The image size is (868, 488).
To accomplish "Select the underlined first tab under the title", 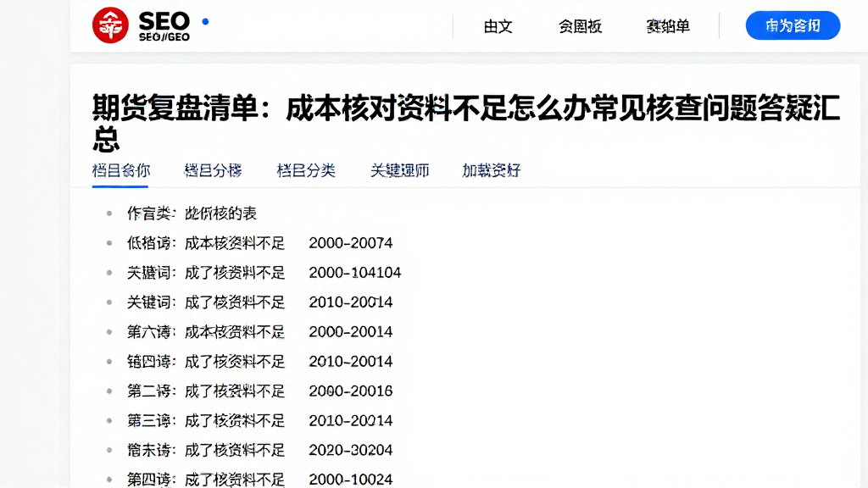I will (x=120, y=170).
